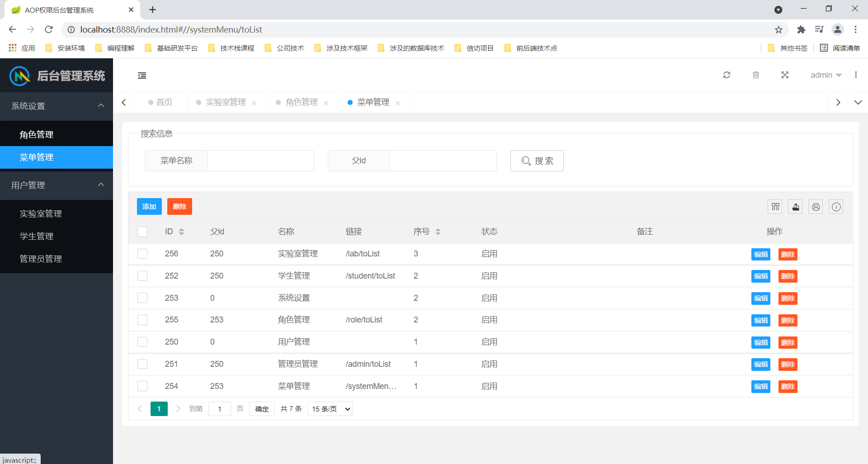Open the tab operations dropdown chevron

[858, 103]
